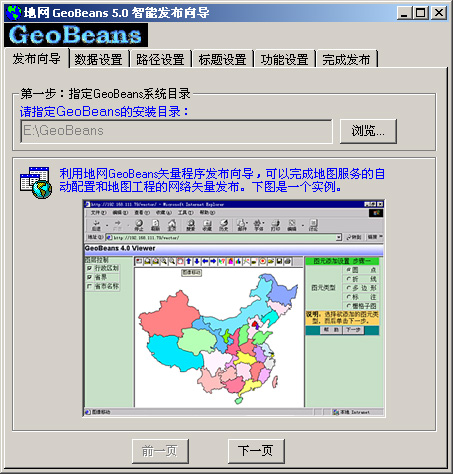Click the right arrow pan icon in the sample viewer
The image size is (453, 474).
213,261
